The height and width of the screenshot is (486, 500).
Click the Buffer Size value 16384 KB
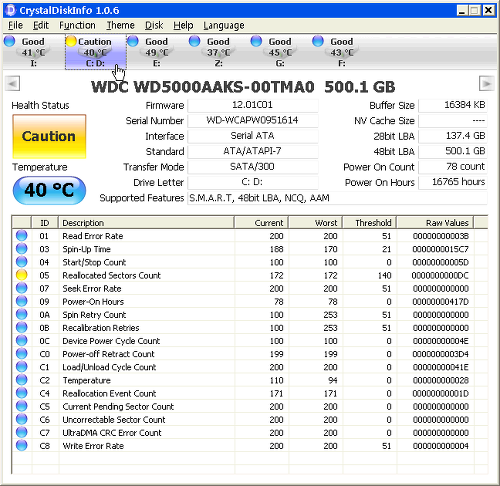coord(453,105)
